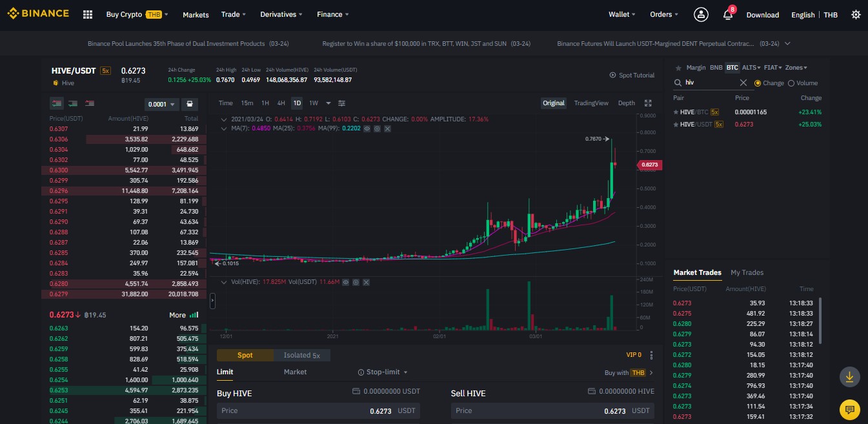Clear the pair search field

coord(743,83)
